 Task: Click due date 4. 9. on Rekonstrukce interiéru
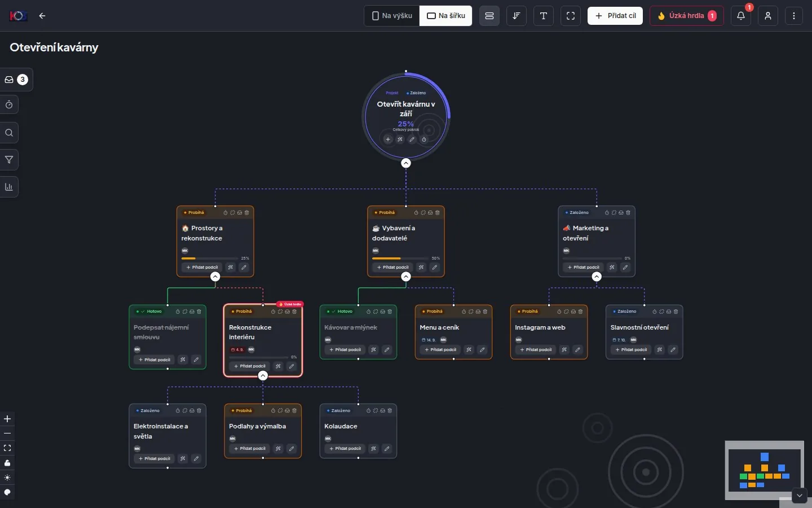237,350
